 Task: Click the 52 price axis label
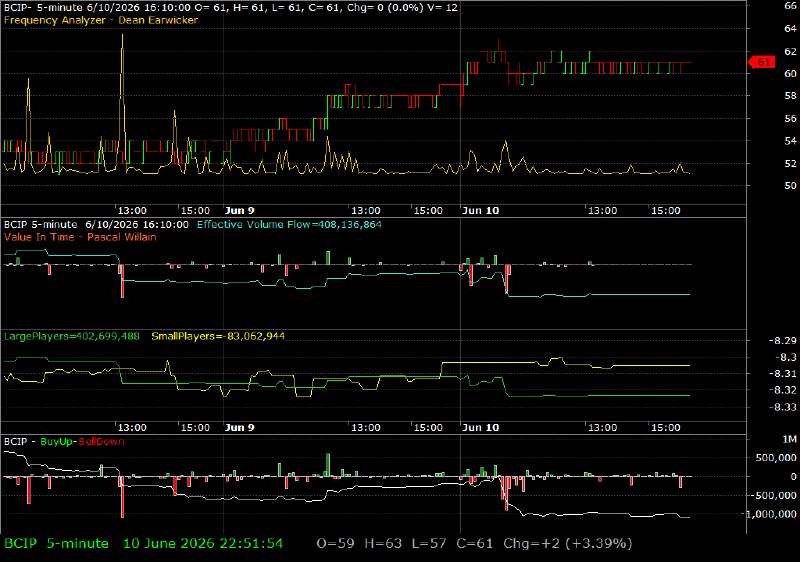point(790,164)
